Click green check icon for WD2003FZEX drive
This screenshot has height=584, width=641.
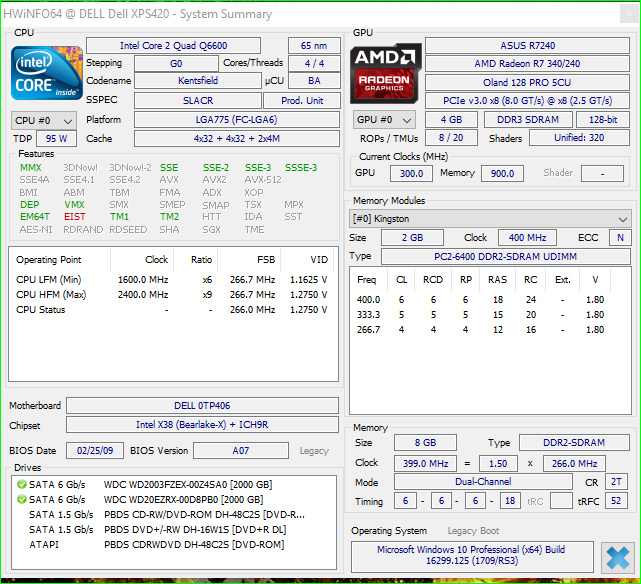point(21,485)
